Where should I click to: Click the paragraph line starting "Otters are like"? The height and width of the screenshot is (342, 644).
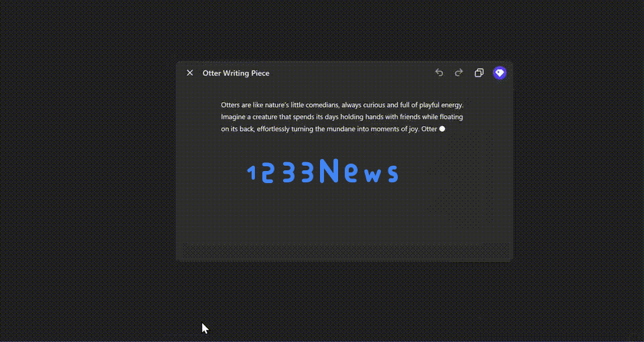[x=342, y=105]
